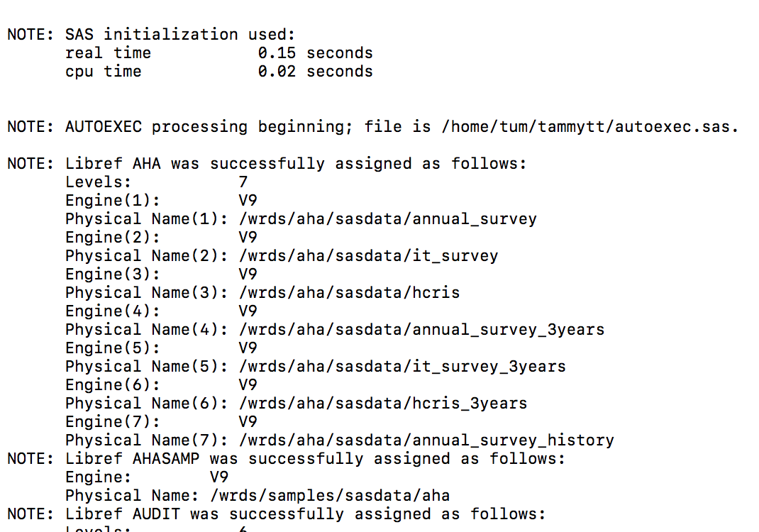Click the cpu time 0.02 seconds value
This screenshot has width=759, height=532.
click(315, 72)
